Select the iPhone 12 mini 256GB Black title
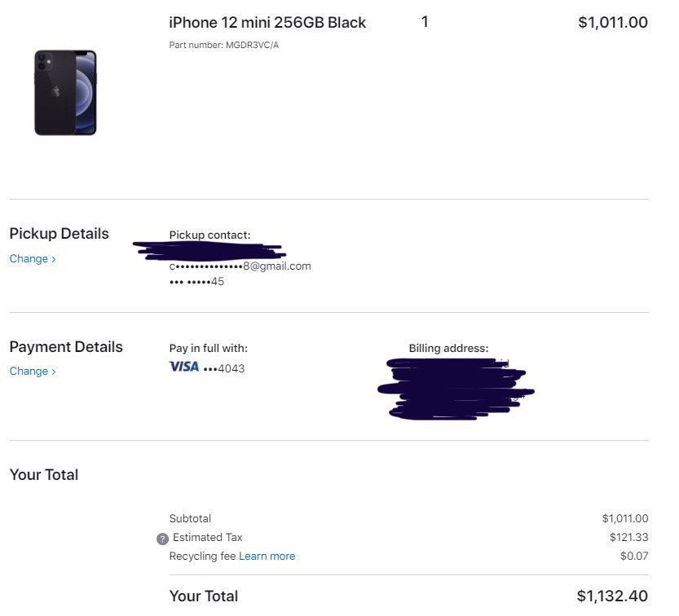Image resolution: width=679 pixels, height=616 pixels. click(267, 23)
